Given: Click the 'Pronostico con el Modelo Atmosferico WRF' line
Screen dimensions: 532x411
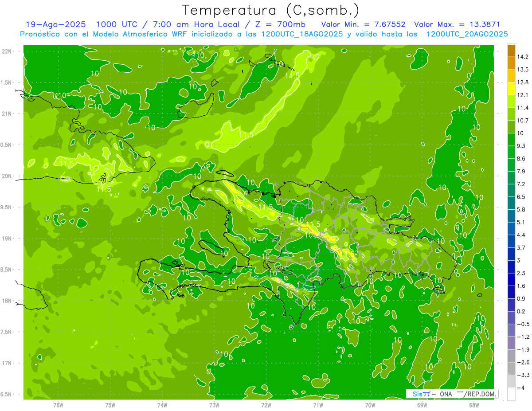Looking at the screenshot, I should [x=264, y=34].
